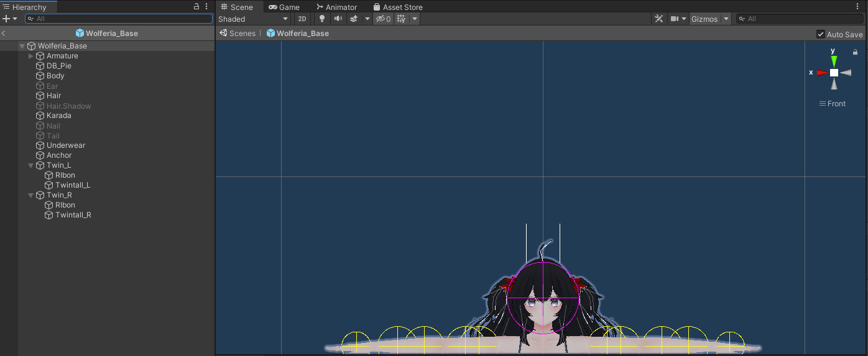Toggle the orientation gizmo lock icon

(855, 52)
